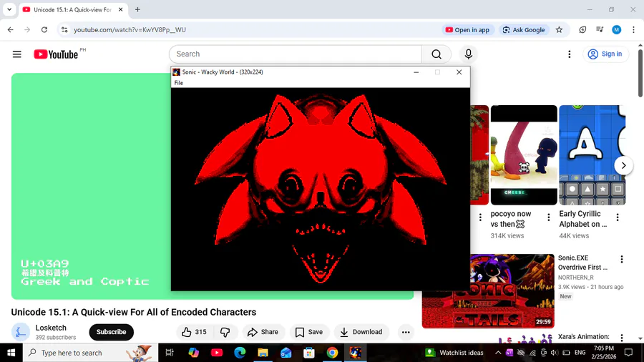644x362 pixels.
Task: Open Windows Start menu
Action: click(x=11, y=353)
